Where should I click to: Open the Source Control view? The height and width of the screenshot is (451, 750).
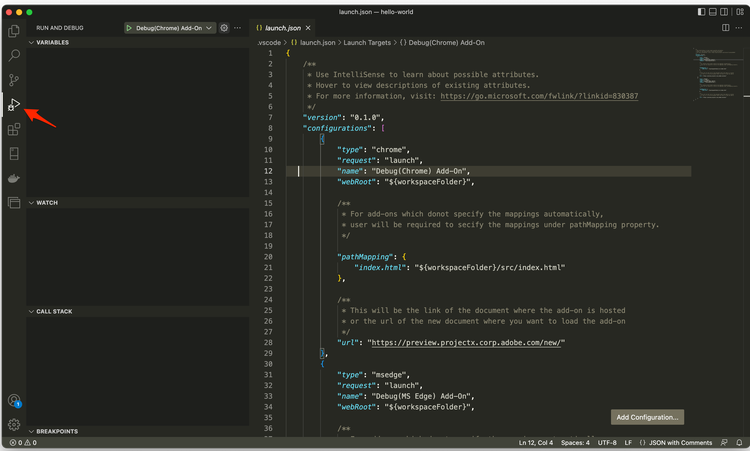(14, 80)
